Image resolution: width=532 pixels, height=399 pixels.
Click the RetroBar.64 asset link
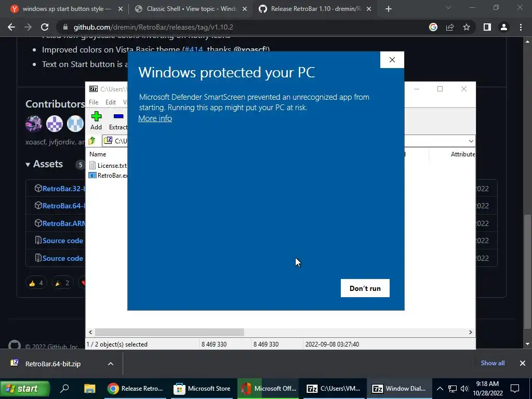click(64, 206)
